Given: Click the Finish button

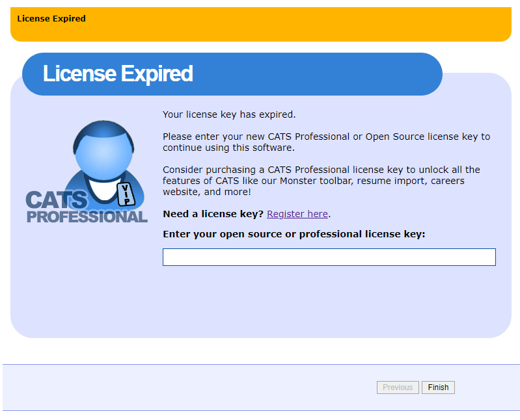Looking at the screenshot, I should coord(438,387).
